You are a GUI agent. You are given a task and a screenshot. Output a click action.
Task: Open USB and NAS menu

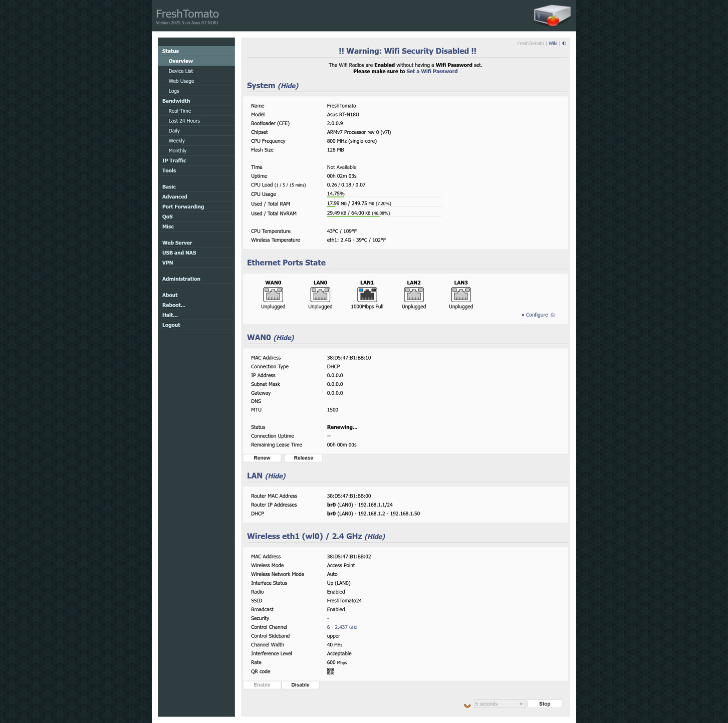(x=196, y=253)
